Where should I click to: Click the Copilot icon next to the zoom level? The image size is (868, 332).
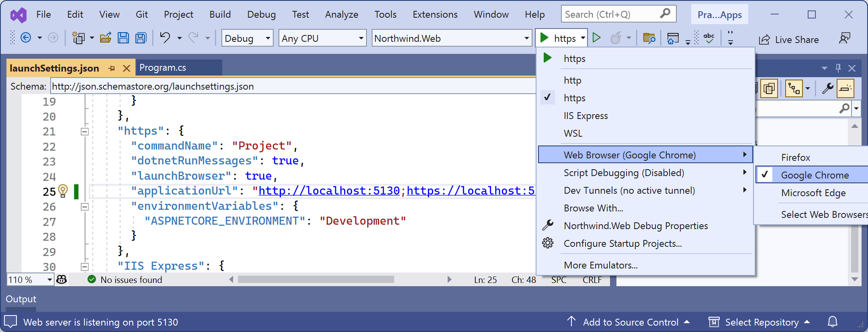coord(61,279)
